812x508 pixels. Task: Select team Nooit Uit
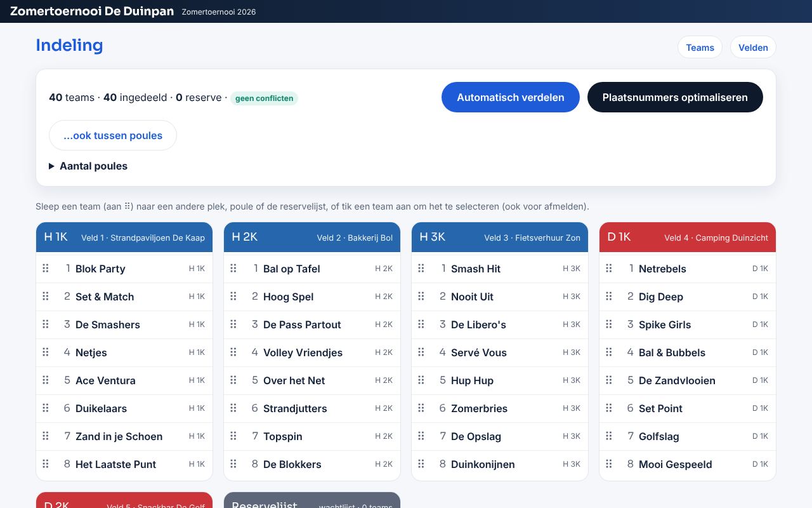(x=500, y=297)
